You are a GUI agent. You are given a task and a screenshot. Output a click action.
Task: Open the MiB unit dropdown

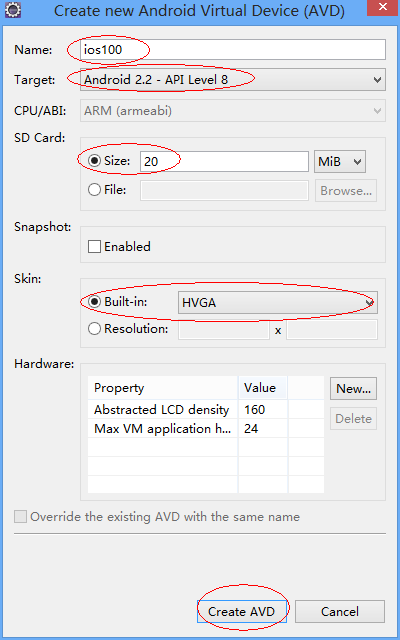[340, 162]
